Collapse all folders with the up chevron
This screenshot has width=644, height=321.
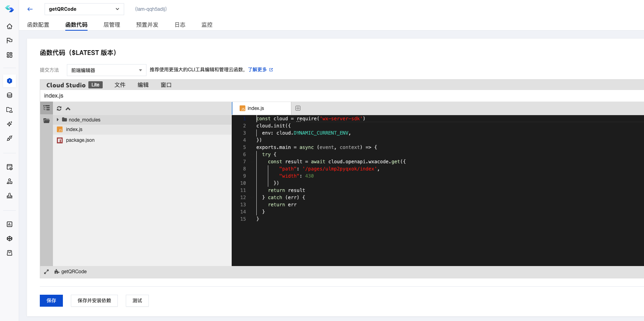coord(68,109)
